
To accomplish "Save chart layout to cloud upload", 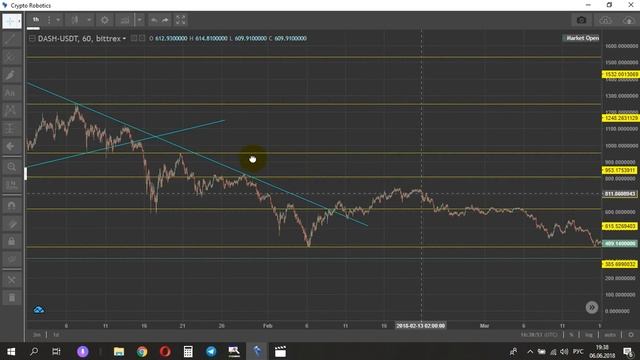I will (x=629, y=20).
